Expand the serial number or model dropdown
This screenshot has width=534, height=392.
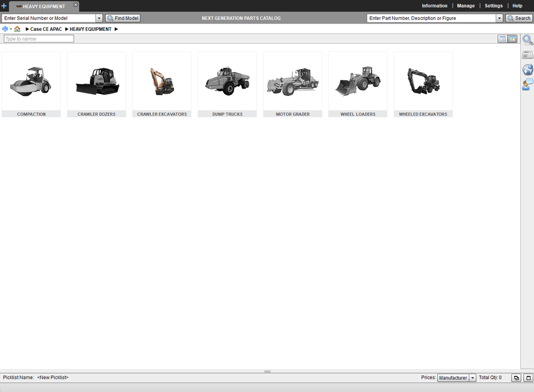pyautogui.click(x=99, y=18)
